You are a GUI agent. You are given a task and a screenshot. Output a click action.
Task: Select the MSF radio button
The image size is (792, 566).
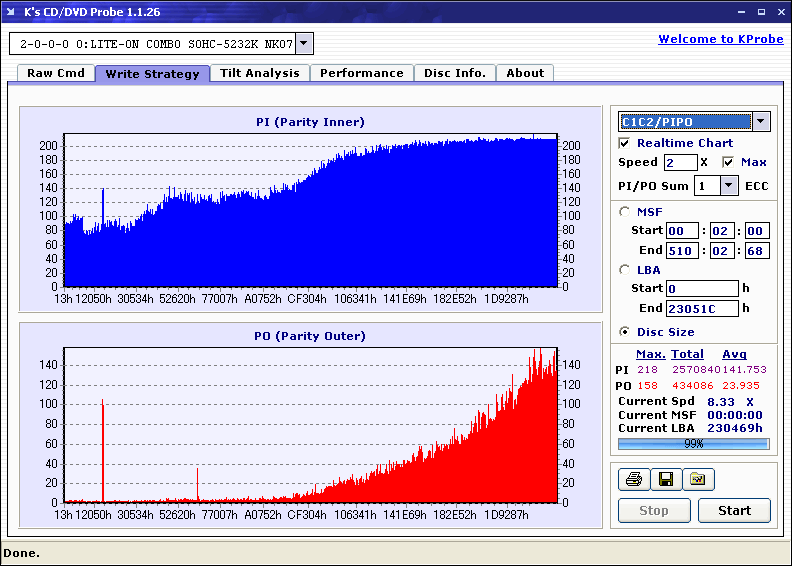tap(625, 212)
